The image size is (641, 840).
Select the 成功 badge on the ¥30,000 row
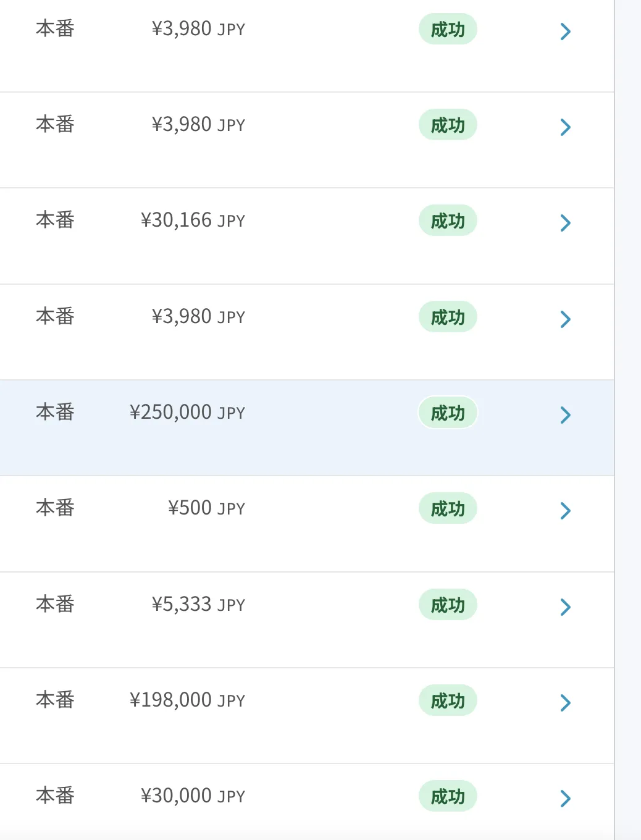coord(448,796)
